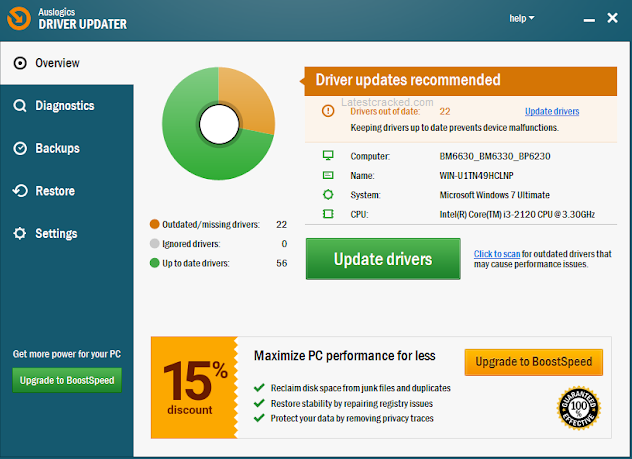
Task: Click the Backups checkmark clock icon
Action: click(20, 148)
